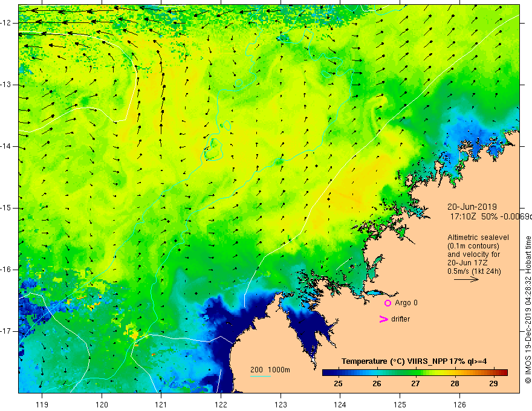The width and height of the screenshot is (532, 411).
Task: Click the temperature color bar
Action: 415,372
